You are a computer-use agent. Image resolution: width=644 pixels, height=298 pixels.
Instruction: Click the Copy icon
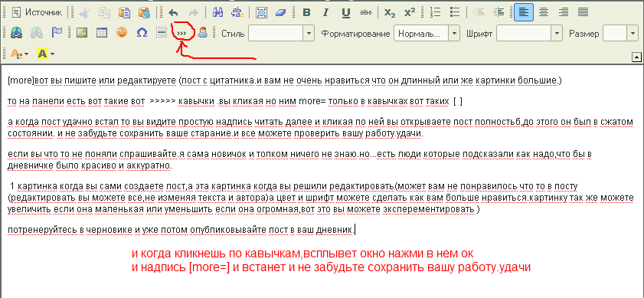pos(104,12)
